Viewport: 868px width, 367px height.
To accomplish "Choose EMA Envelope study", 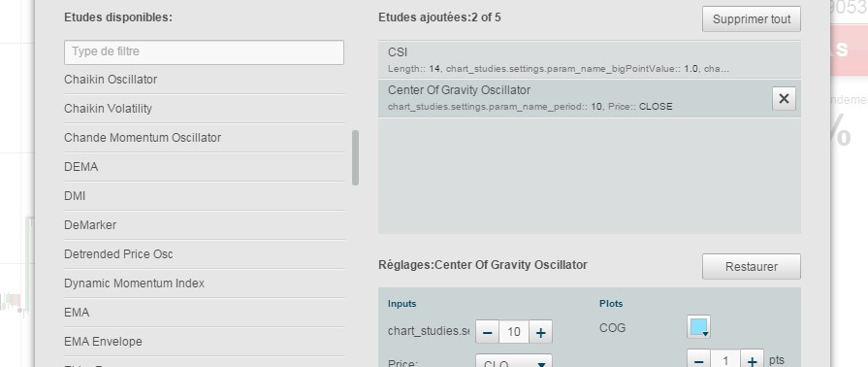I will coord(205,342).
